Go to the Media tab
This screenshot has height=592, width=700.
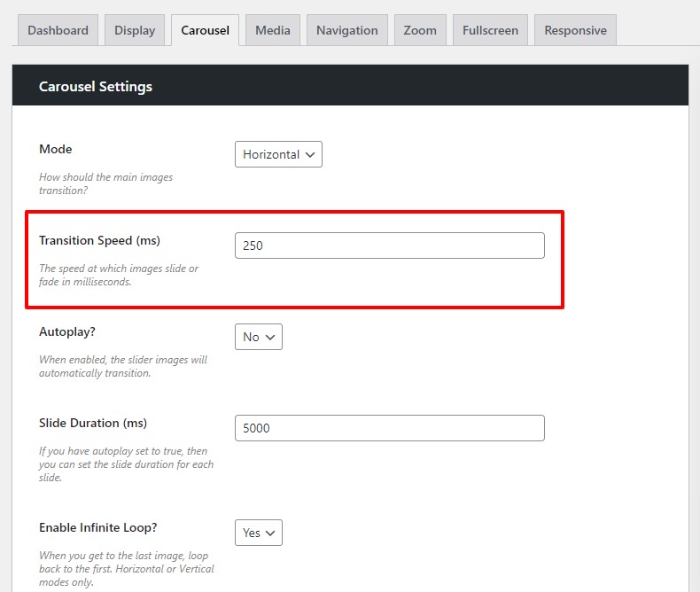pyautogui.click(x=273, y=30)
